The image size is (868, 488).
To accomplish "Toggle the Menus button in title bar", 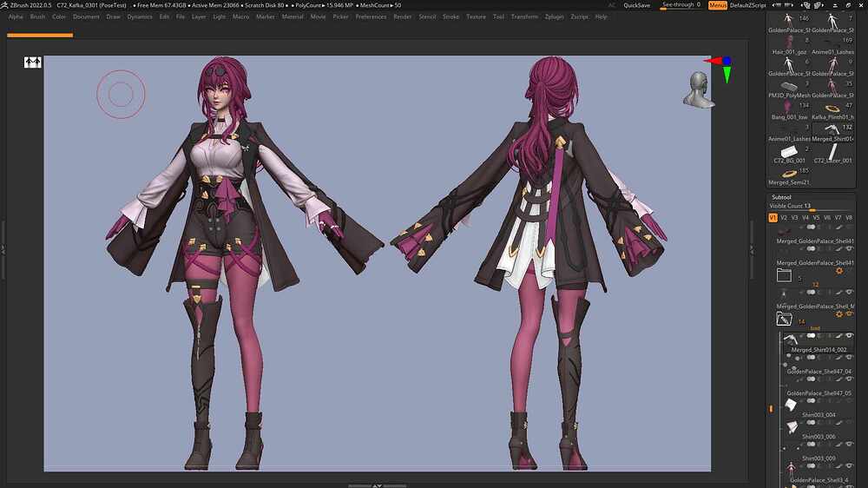I will (718, 5).
